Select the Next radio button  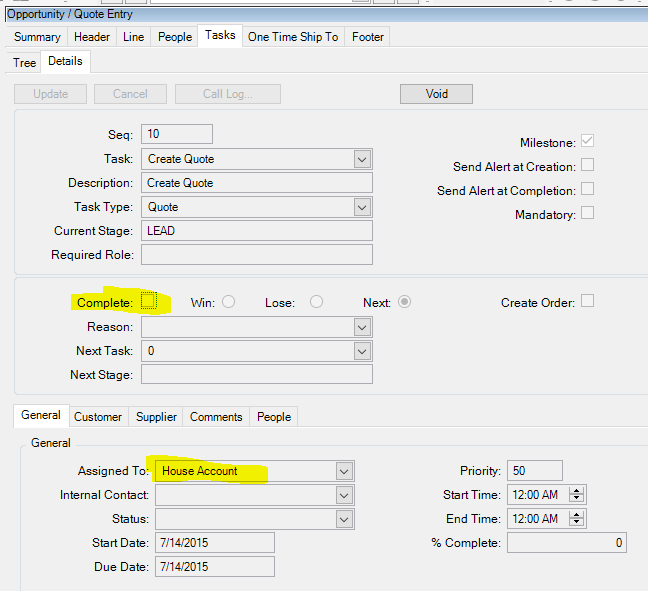pos(404,302)
